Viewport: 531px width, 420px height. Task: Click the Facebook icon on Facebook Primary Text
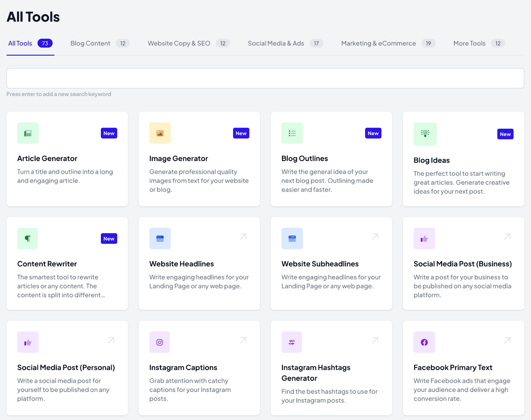(424, 342)
